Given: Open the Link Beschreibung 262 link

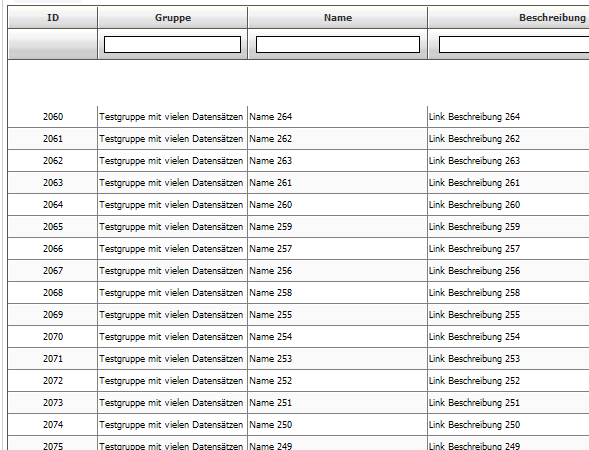Looking at the screenshot, I should pos(474,139).
